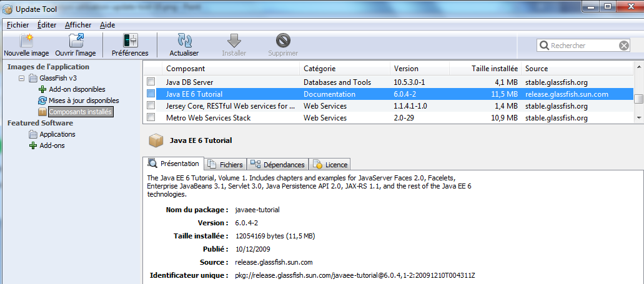Clear the search box with X button
The width and height of the screenshot is (644, 284).
click(624, 46)
